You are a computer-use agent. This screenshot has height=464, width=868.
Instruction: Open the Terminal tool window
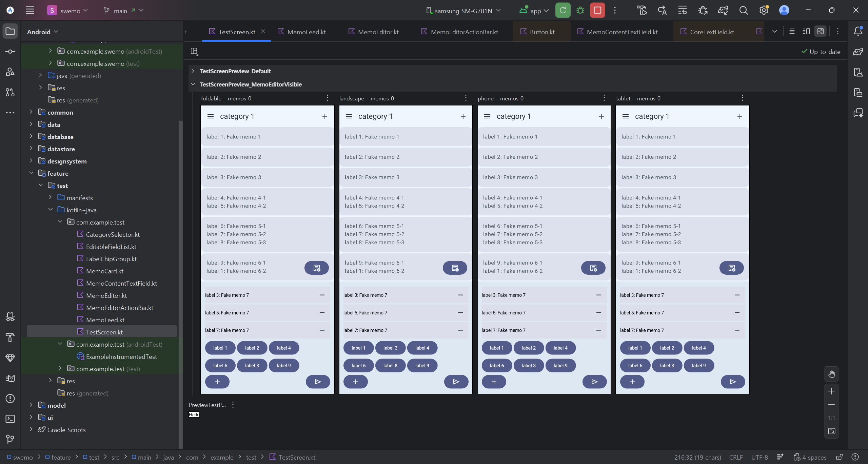pos(10,419)
